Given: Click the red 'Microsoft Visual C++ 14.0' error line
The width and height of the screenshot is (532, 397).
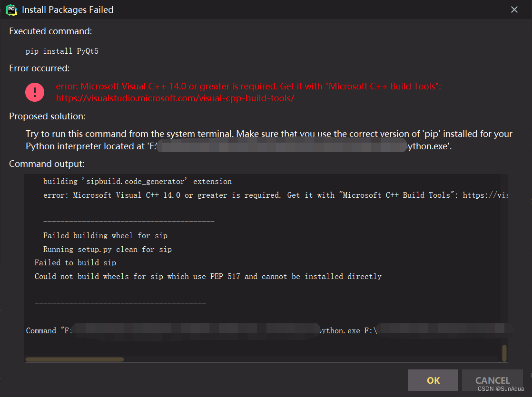Looking at the screenshot, I should [249, 87].
